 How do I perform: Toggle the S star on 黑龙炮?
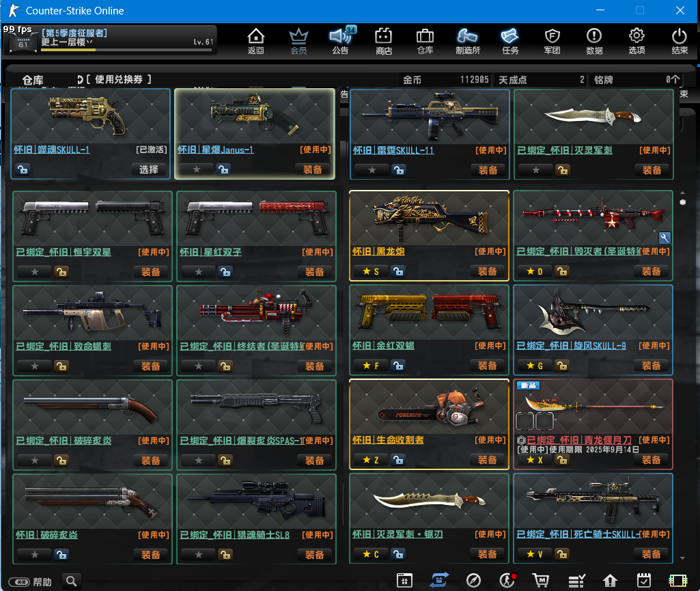pos(371,271)
